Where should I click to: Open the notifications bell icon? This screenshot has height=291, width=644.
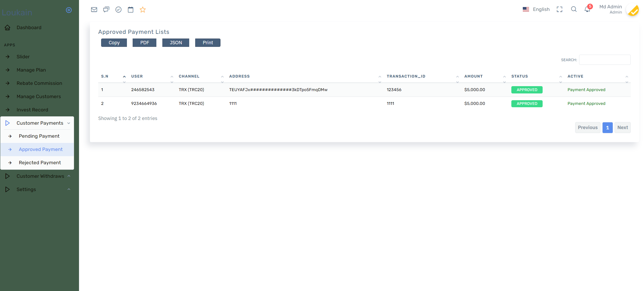pyautogui.click(x=587, y=9)
